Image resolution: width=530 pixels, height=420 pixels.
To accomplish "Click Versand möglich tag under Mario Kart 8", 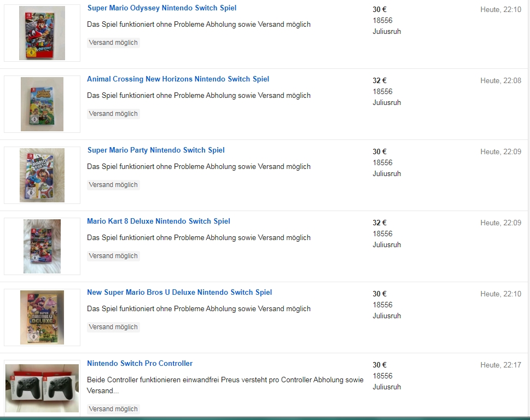I will [x=113, y=256].
